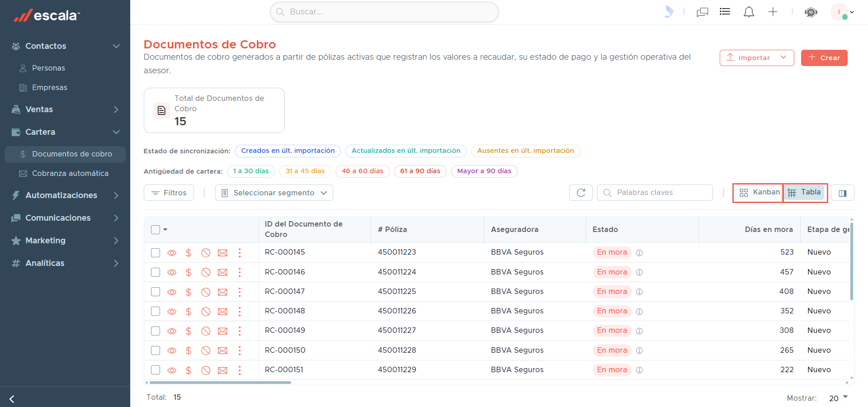Toggle the select-all checkbox in header
This screenshot has height=407, width=868.
tap(156, 230)
